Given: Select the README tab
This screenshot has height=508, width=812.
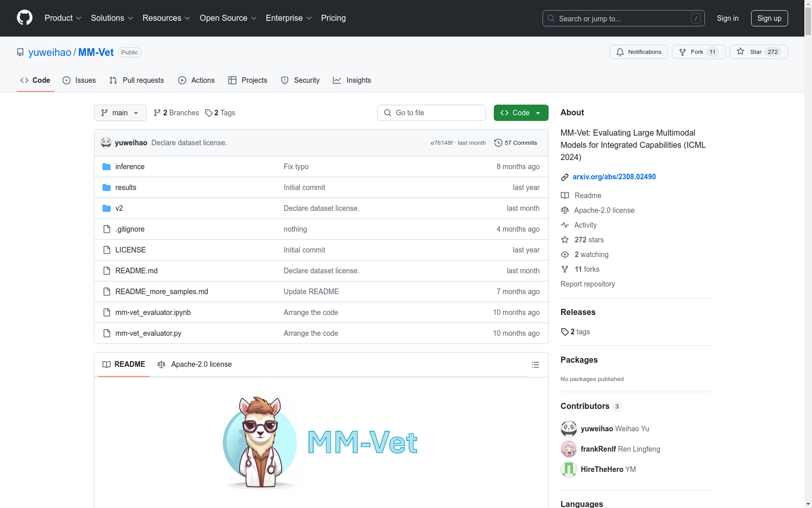Looking at the screenshot, I should 124,364.
